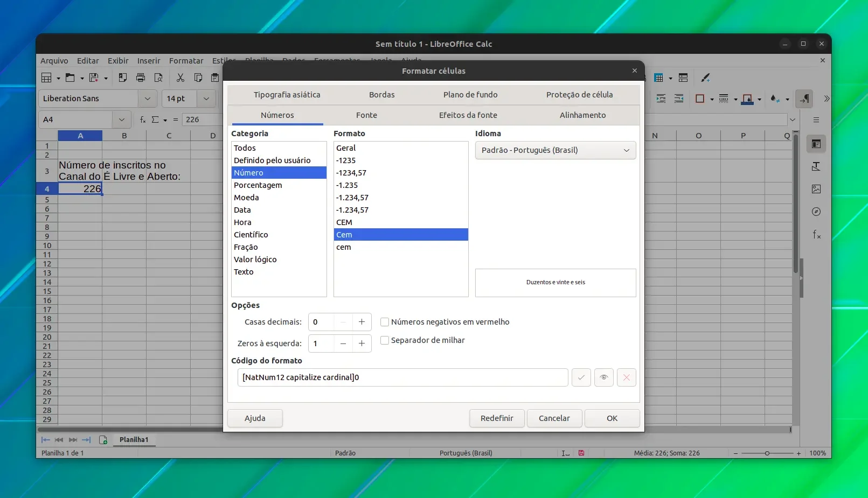The image size is (868, 498).
Task: Switch to the Fonte tab
Action: click(x=366, y=115)
